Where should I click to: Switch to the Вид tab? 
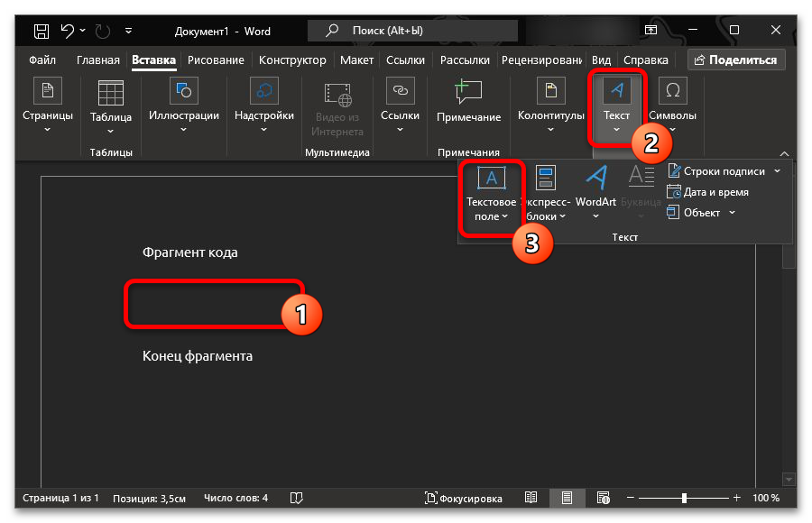[601, 60]
